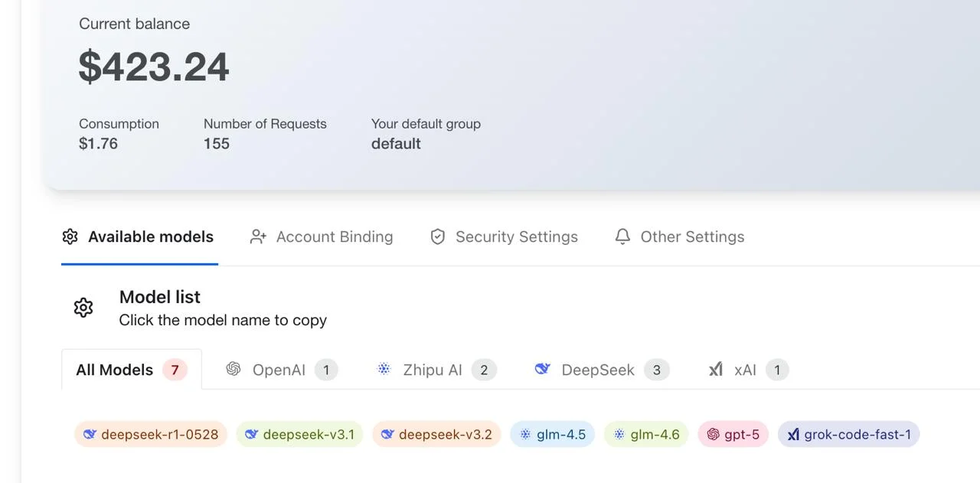Click the Security Settings shield icon

point(438,237)
